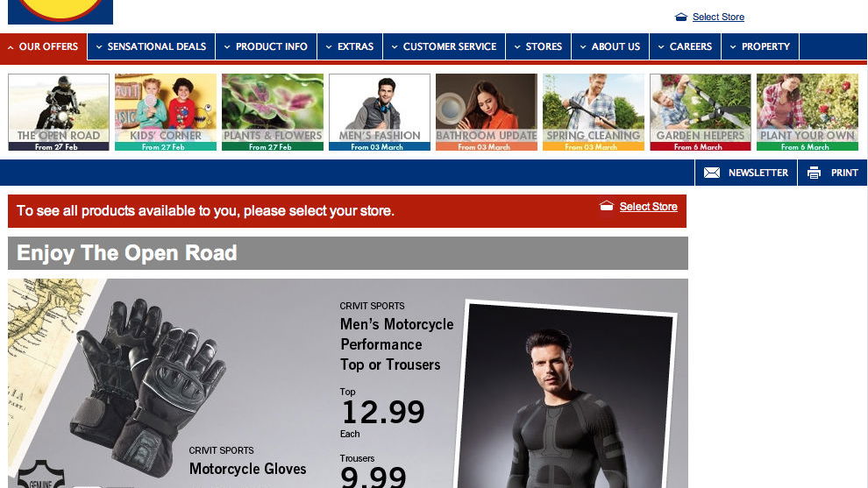Open the Garden Helpers offer thumbnail

[701, 112]
